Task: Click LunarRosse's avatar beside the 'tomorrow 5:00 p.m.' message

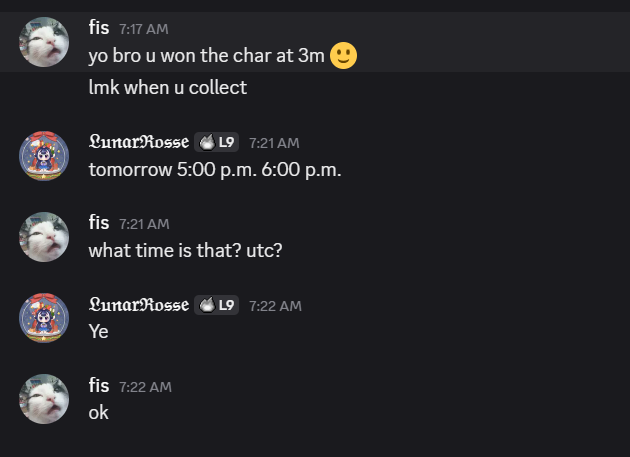Action: coord(44,157)
